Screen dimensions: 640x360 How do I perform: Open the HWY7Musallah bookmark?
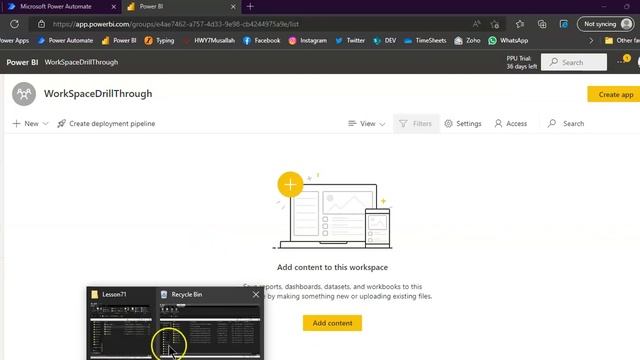click(209, 40)
